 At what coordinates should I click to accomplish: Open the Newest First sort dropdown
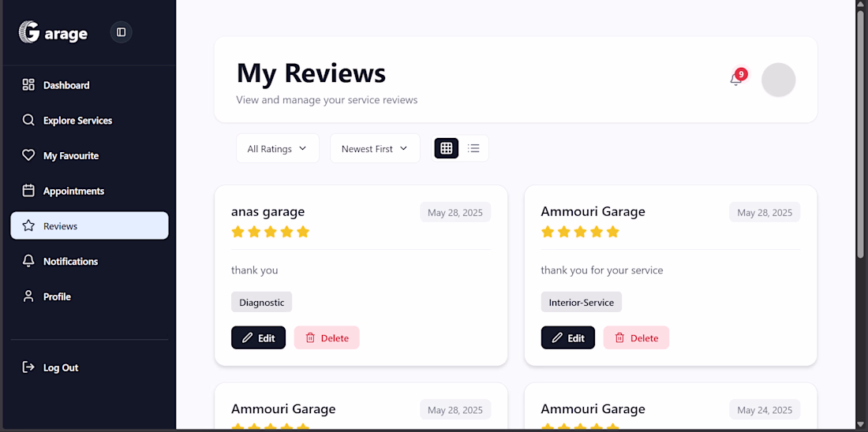(x=375, y=148)
